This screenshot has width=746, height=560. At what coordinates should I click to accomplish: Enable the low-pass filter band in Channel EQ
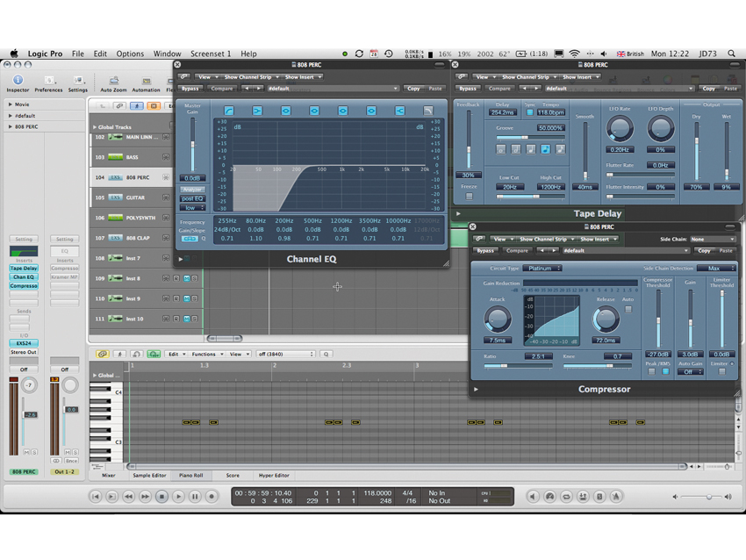click(428, 111)
